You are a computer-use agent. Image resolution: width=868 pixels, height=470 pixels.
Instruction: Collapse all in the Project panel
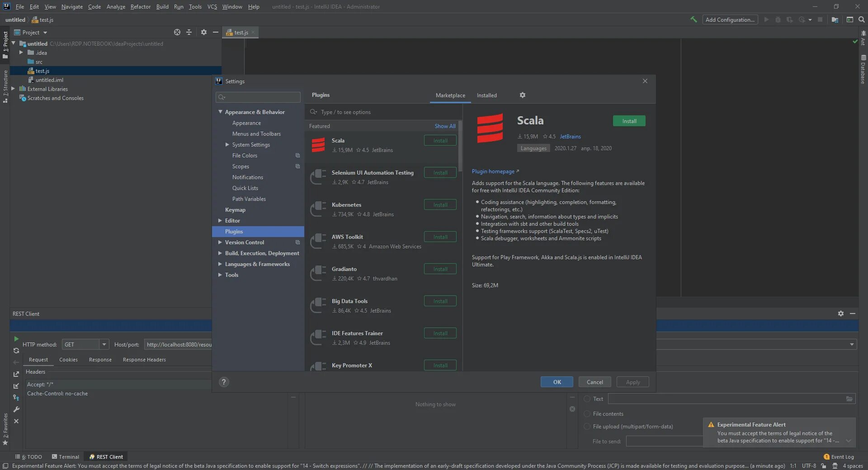tap(189, 32)
